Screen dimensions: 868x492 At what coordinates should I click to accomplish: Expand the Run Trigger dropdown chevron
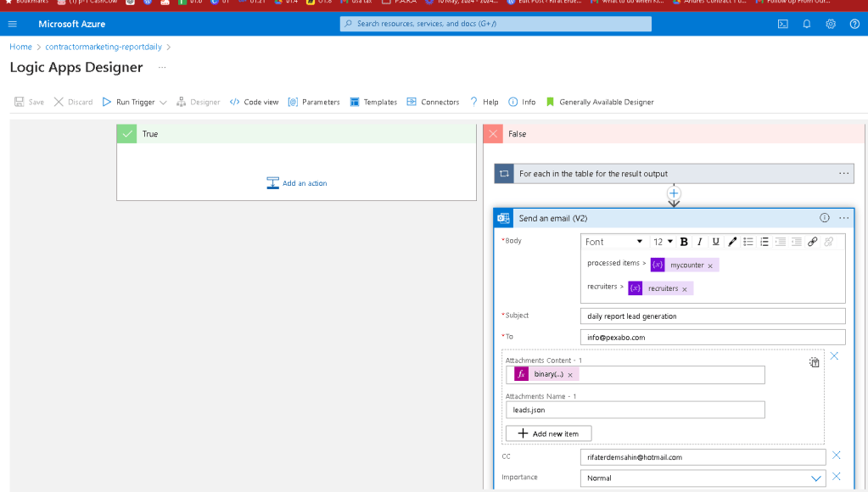(163, 103)
